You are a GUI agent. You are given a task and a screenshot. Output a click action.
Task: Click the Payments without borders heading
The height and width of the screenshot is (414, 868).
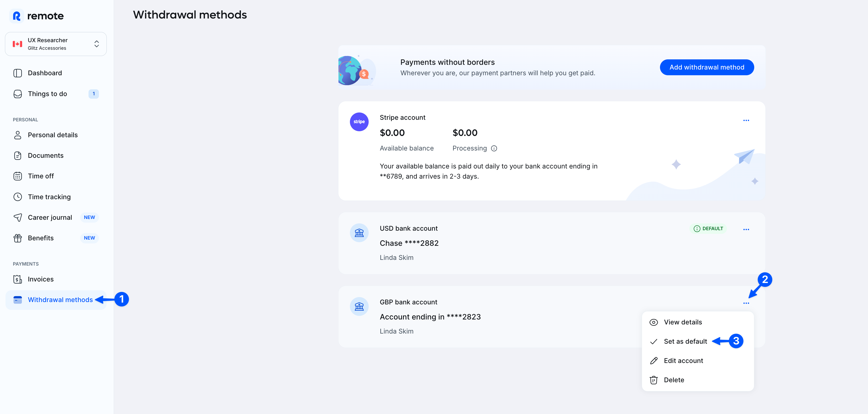tap(447, 62)
